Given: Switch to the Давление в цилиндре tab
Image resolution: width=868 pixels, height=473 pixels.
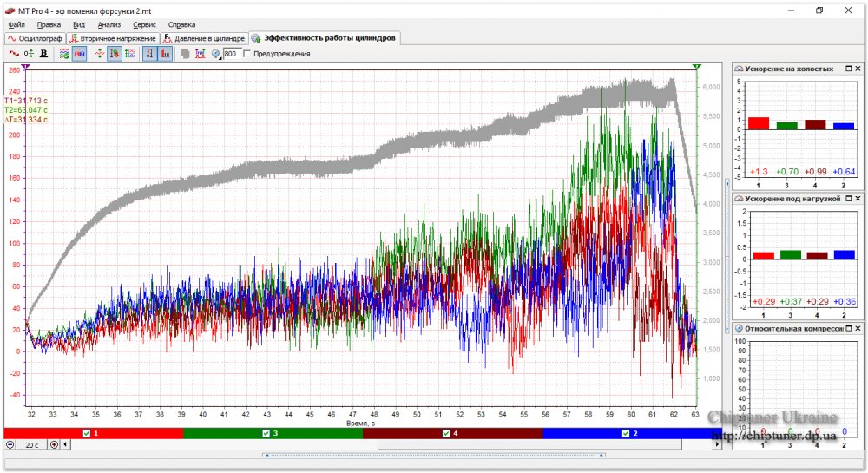Looking at the screenshot, I should [204, 38].
